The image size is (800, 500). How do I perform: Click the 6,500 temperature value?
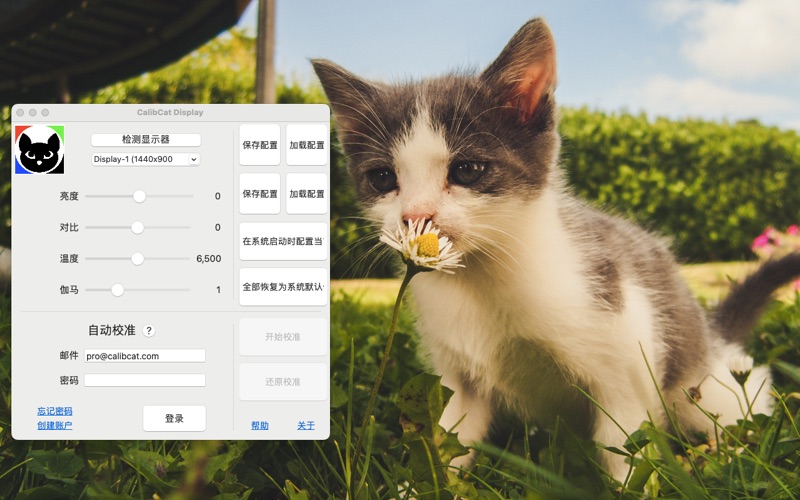point(209,259)
